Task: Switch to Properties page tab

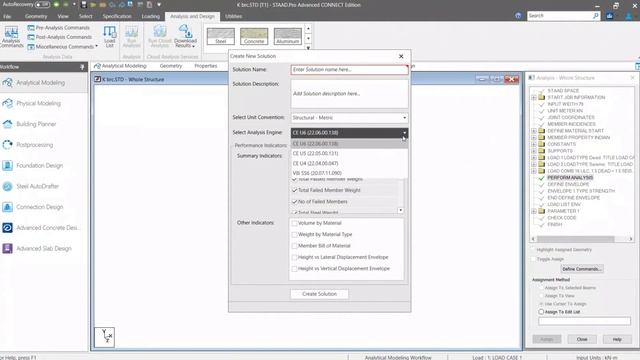Action: (205, 66)
